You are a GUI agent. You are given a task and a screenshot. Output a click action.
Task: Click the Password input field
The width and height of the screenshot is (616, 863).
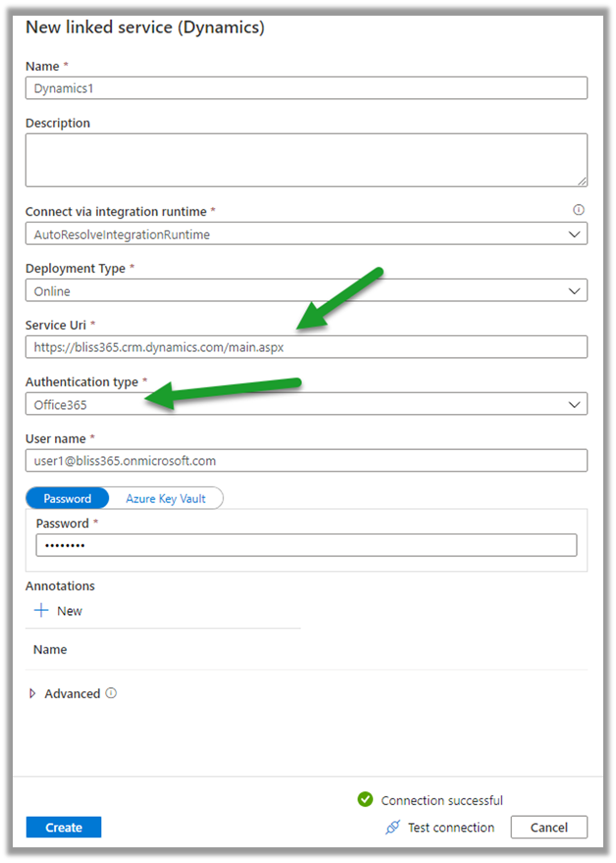click(x=306, y=545)
